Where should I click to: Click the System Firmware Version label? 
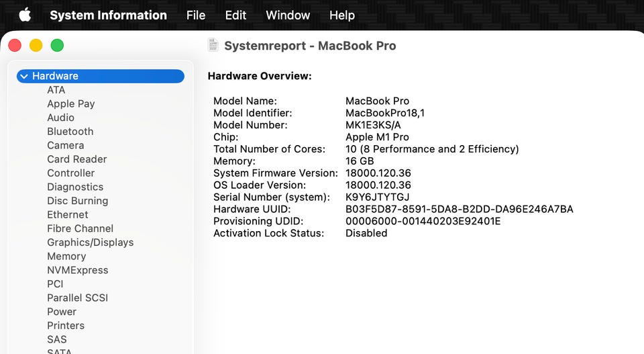[x=276, y=173]
